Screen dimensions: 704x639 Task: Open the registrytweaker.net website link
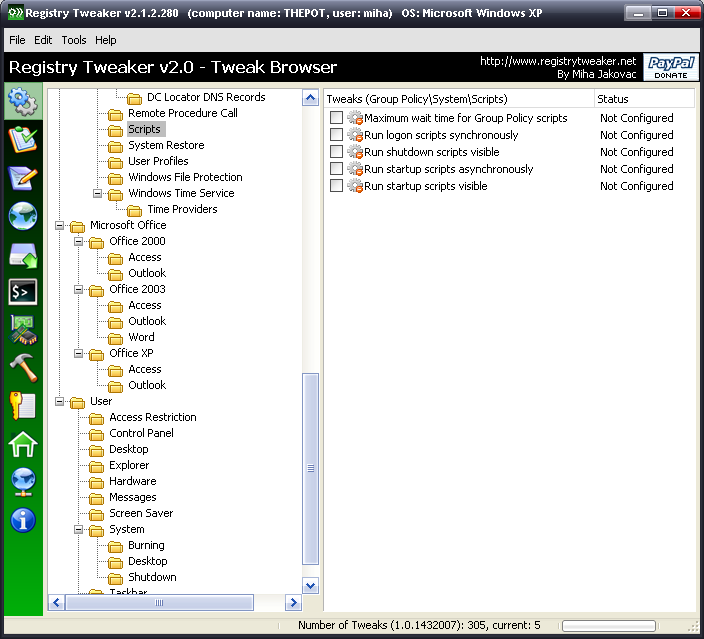click(558, 61)
